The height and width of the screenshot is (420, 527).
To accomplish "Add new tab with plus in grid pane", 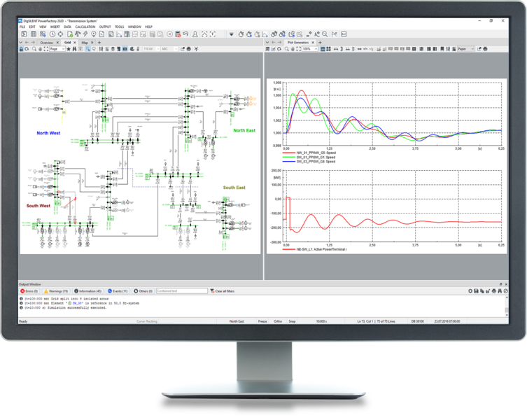I will pyautogui.click(x=99, y=43).
